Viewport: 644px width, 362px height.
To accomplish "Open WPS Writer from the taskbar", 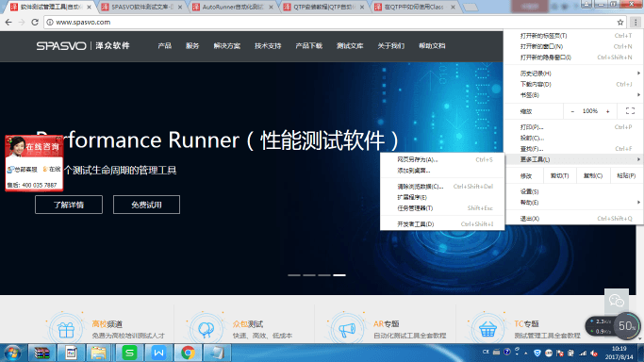I will pos(159,353).
